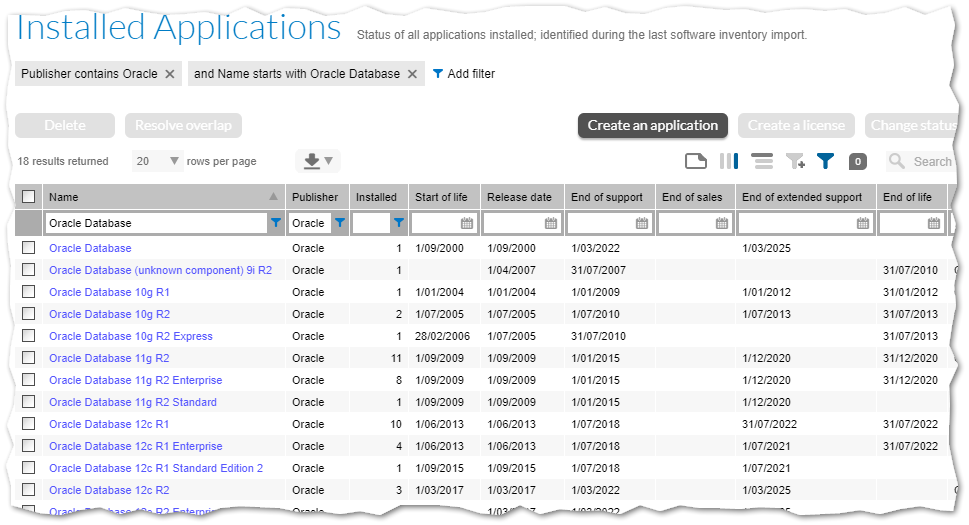Click the add advanced filter icon
The height and width of the screenshot is (525, 969).
(x=795, y=161)
